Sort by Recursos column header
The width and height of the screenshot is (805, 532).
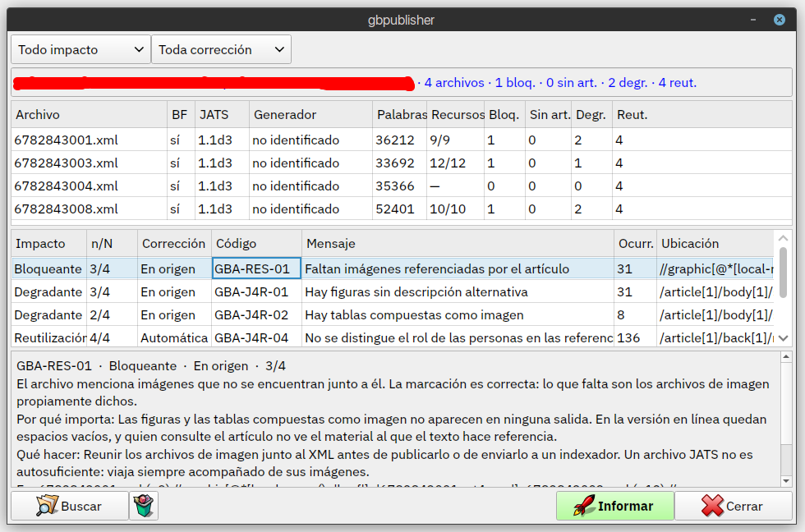click(x=456, y=114)
